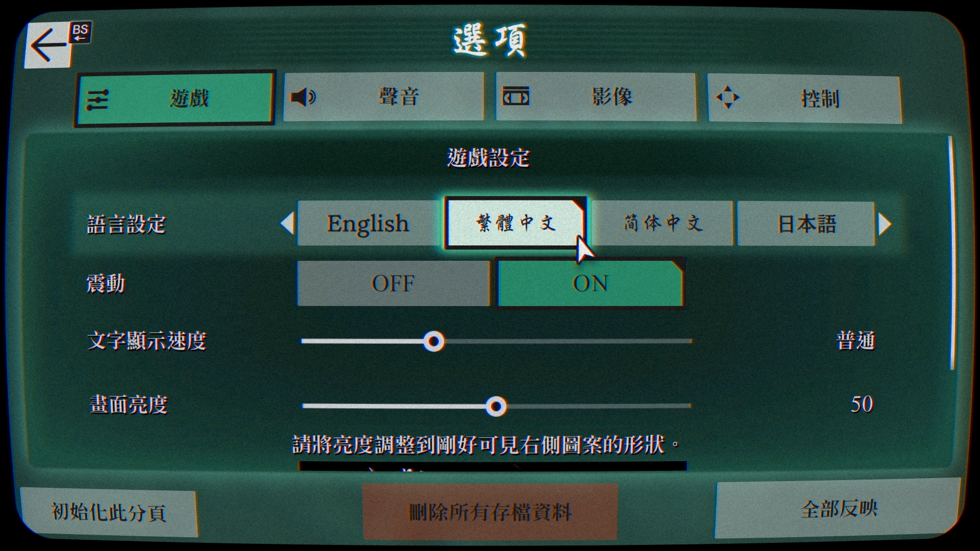The width and height of the screenshot is (980, 551).
Task: Drag the 文字顯示速度 text speed slider
Action: [x=433, y=341]
